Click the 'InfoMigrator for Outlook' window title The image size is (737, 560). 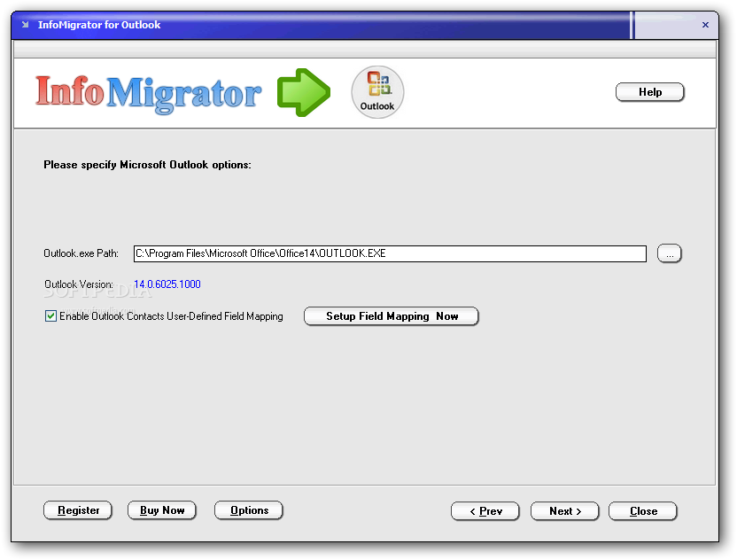99,25
